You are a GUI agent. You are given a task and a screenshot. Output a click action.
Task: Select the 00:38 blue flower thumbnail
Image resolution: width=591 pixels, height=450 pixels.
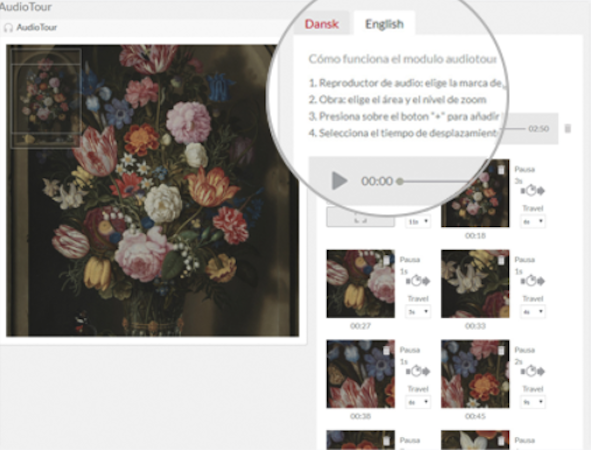pyautogui.click(x=360, y=374)
